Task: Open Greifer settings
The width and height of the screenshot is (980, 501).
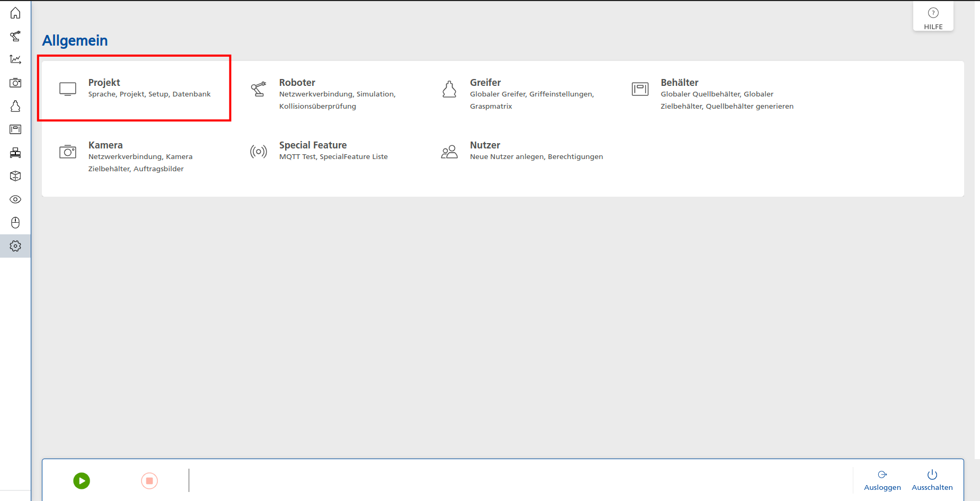Action: tap(517, 94)
